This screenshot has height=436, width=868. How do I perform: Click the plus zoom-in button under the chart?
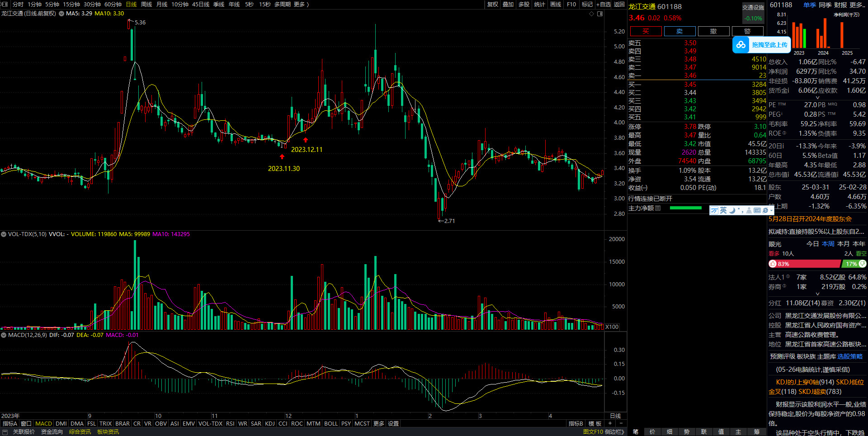[x=610, y=423]
